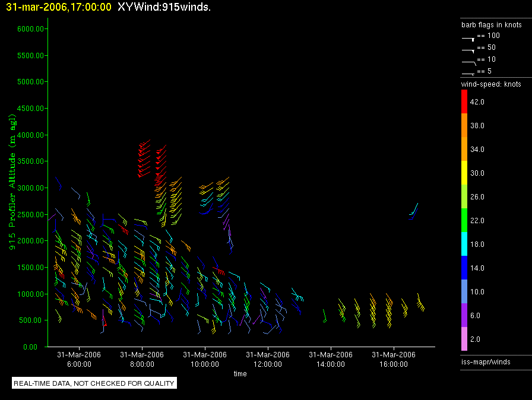The image size is (532, 400).
Task: Click the 5-knot barb flag legend symbol
Action: 468,74
